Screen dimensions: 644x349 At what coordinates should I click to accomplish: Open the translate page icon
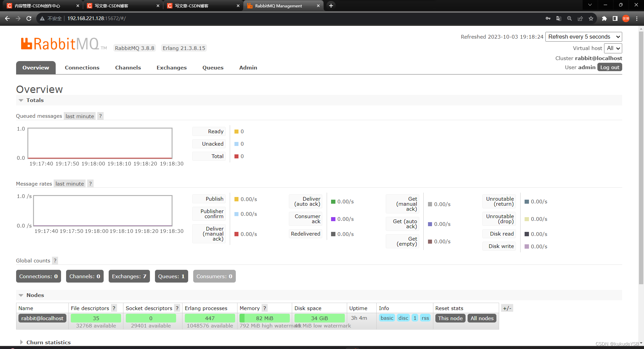[559, 18]
